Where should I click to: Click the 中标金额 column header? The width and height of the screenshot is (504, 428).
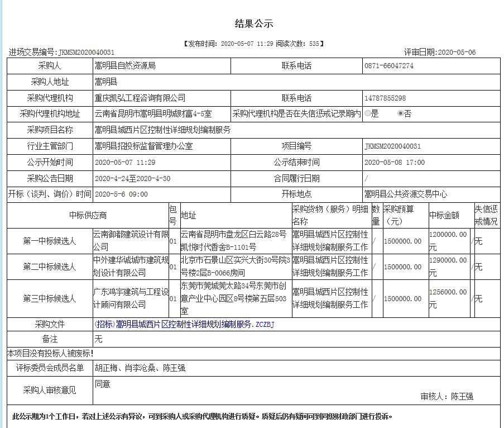tap(444, 216)
